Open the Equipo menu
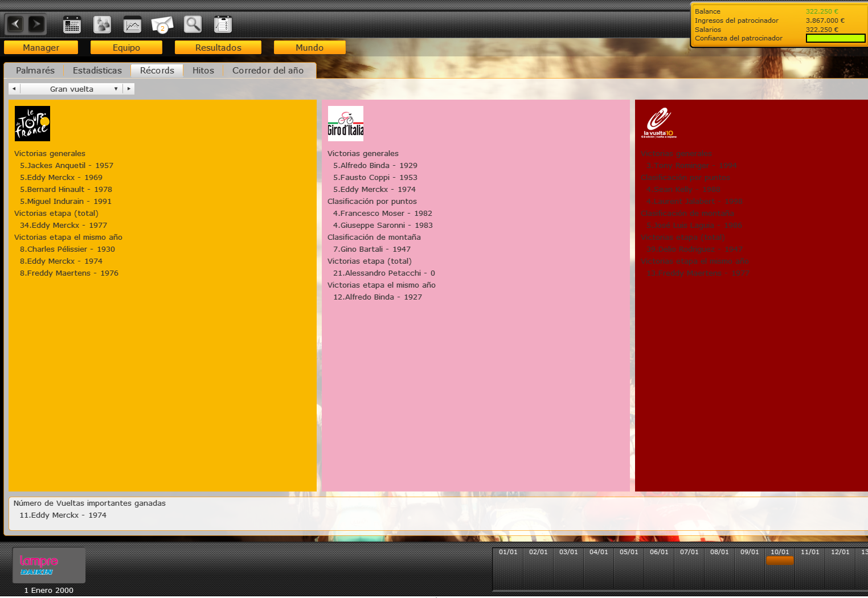 (x=126, y=48)
